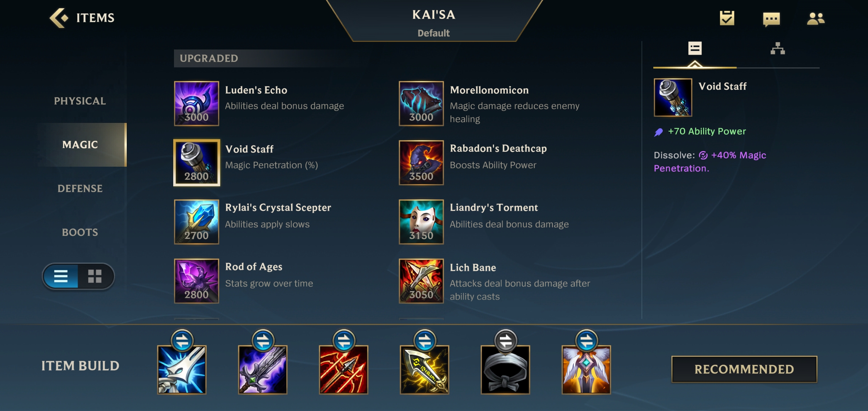Select the winged Guardian Angel build slot
868x411 pixels.
(x=586, y=370)
